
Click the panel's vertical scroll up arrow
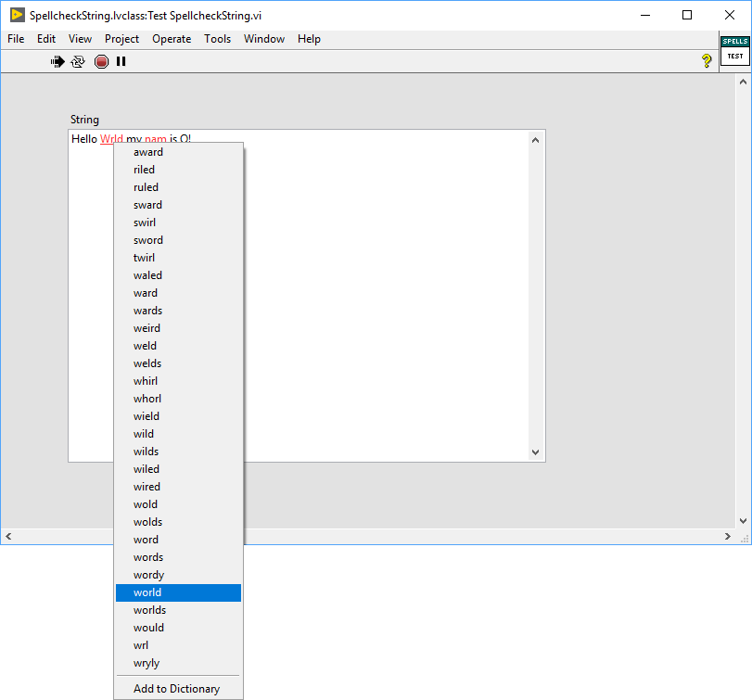743,83
